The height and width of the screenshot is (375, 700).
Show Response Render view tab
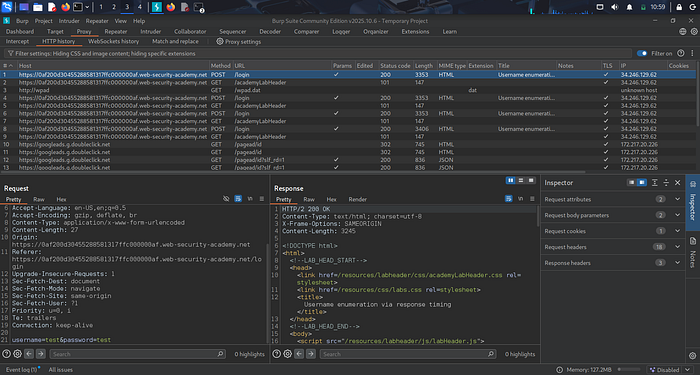[x=358, y=199]
